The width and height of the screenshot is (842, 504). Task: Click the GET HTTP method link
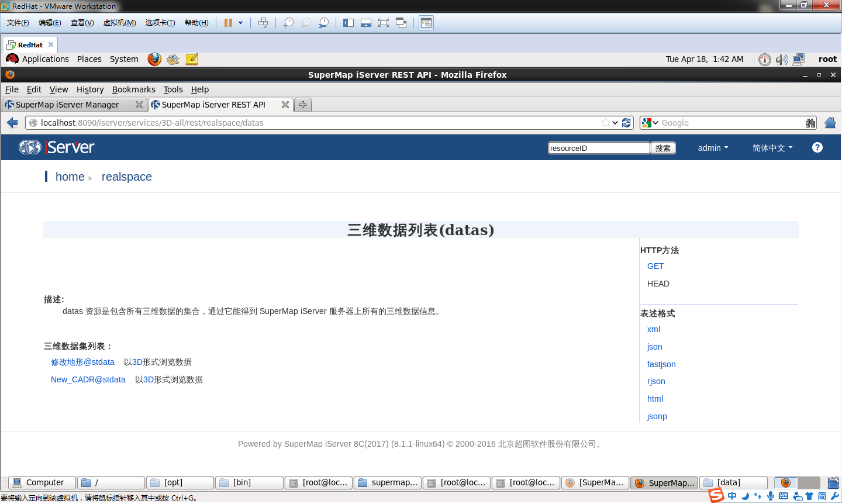pyautogui.click(x=655, y=266)
